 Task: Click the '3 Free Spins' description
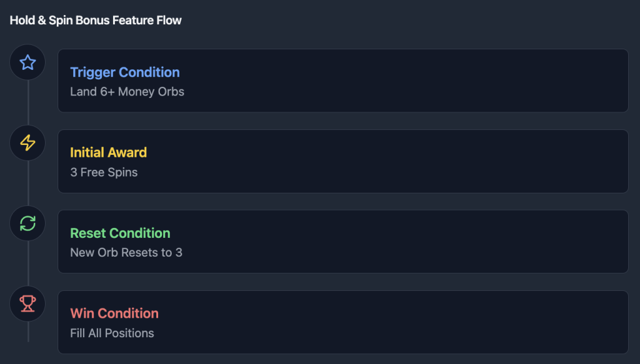coord(104,172)
